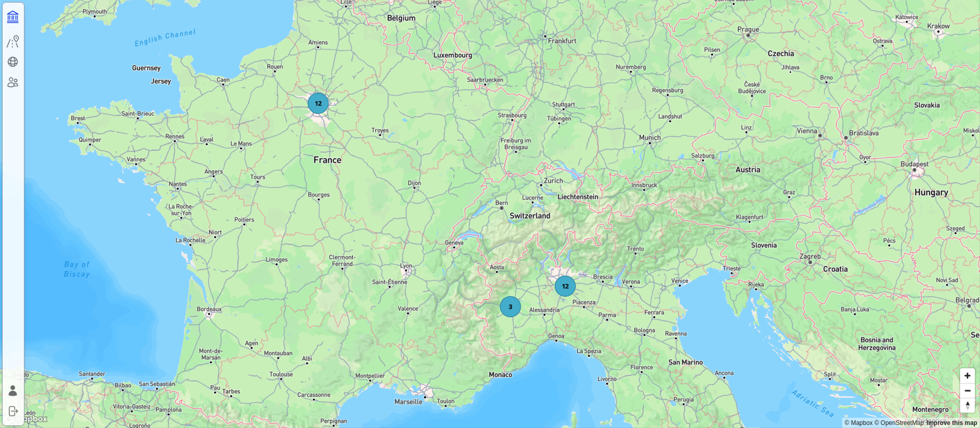The width and height of the screenshot is (980, 428).
Task: Expand the 12 cluster near Paris
Action: [x=318, y=103]
